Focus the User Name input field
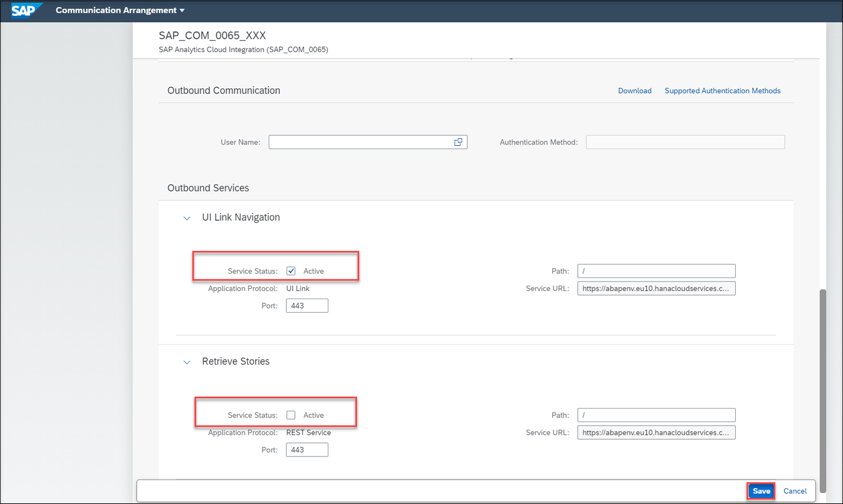Screen dimensions: 843x504 coord(368,142)
